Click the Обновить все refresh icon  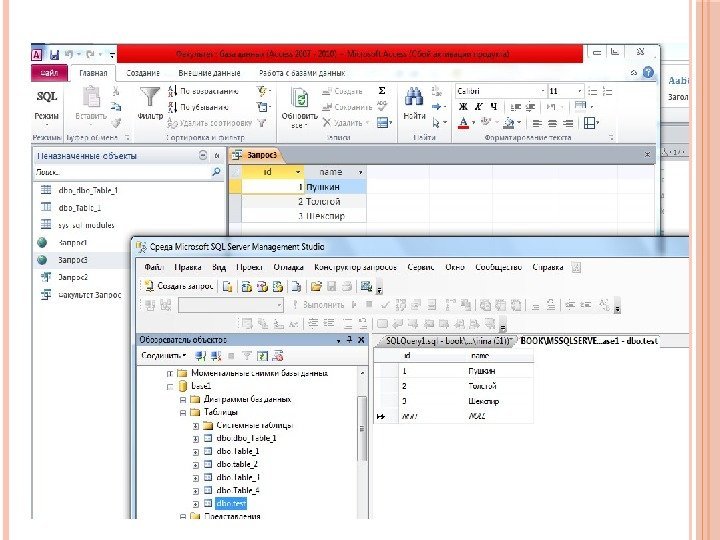299,97
